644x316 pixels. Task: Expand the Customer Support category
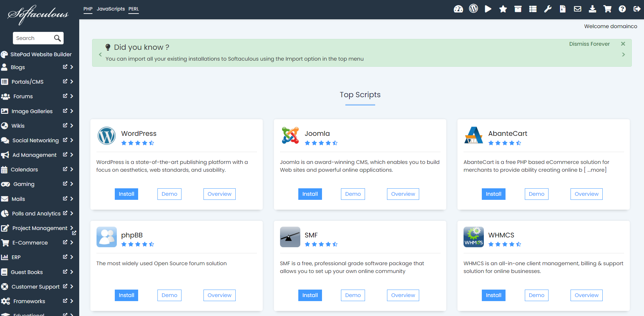72,287
